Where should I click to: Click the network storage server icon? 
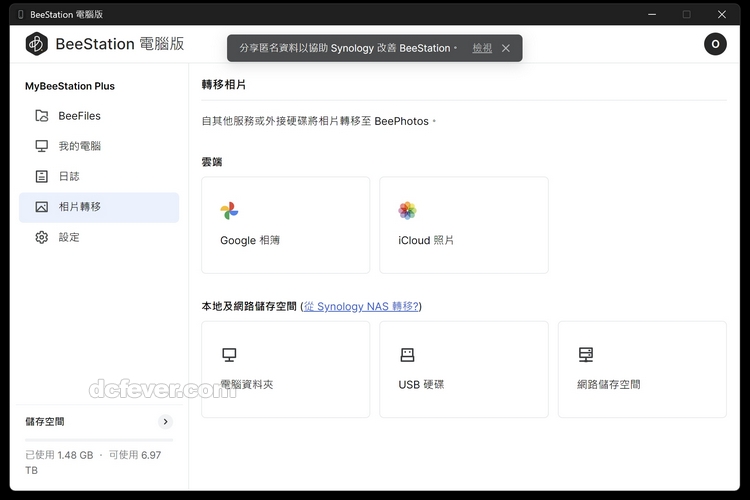click(586, 355)
